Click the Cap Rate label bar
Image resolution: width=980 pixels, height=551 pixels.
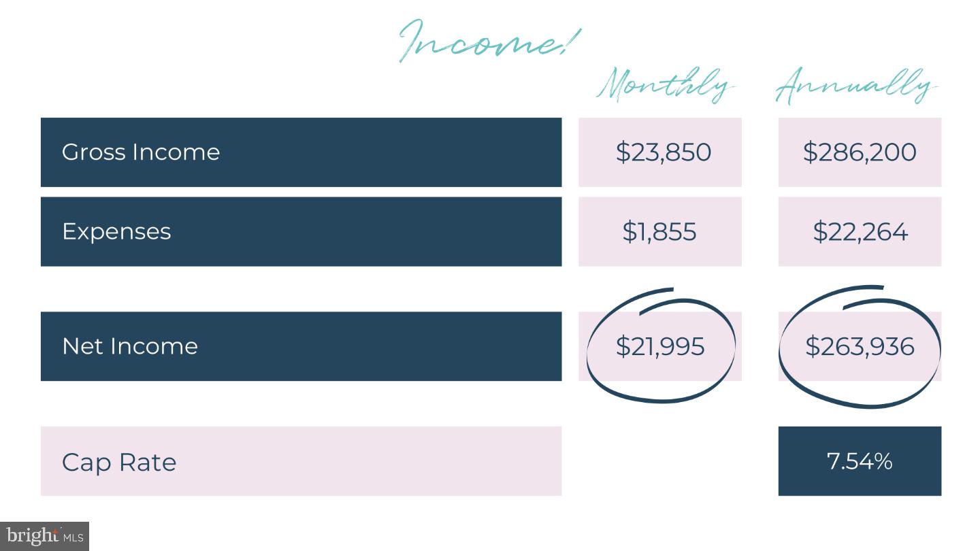(x=301, y=461)
